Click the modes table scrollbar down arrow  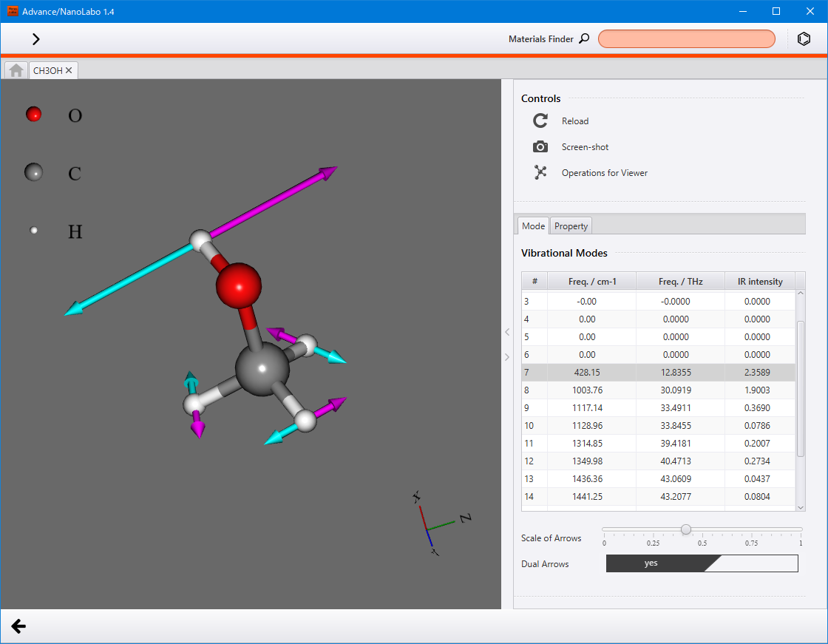point(801,507)
